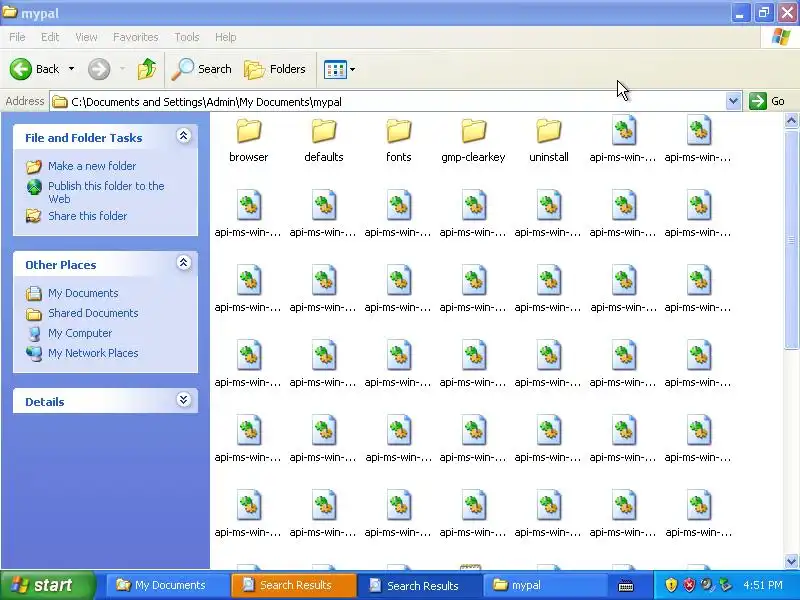
Task: Click the greyed-out Forward arrow button
Action: coord(99,69)
